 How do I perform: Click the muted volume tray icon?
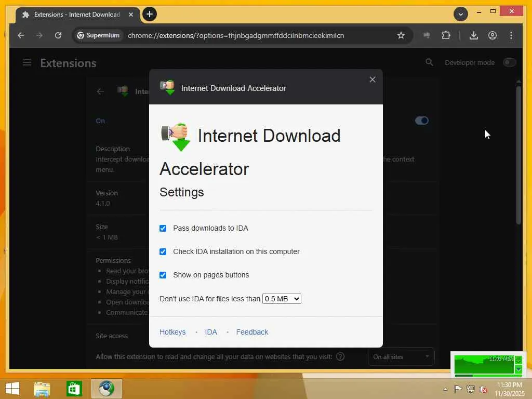tap(483, 389)
